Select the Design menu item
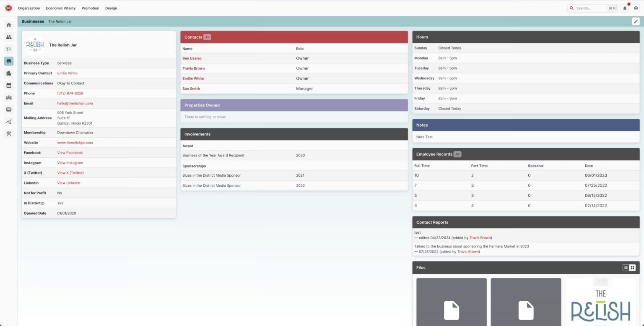Screen dimensions: 644x326 point(111,8)
